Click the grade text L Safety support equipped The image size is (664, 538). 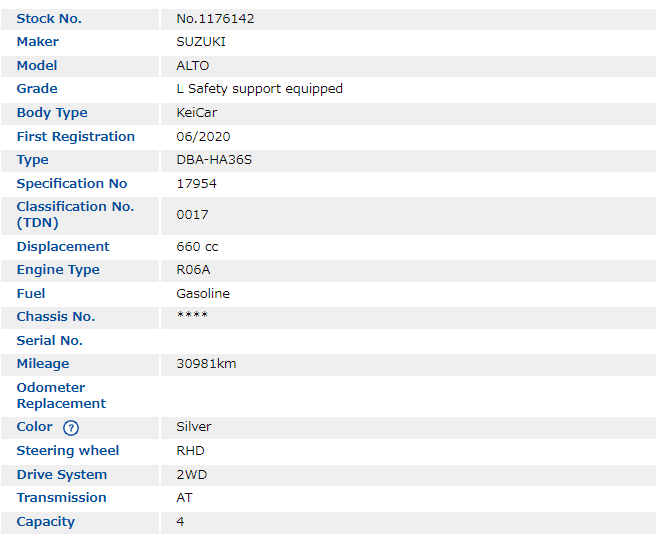coord(259,89)
